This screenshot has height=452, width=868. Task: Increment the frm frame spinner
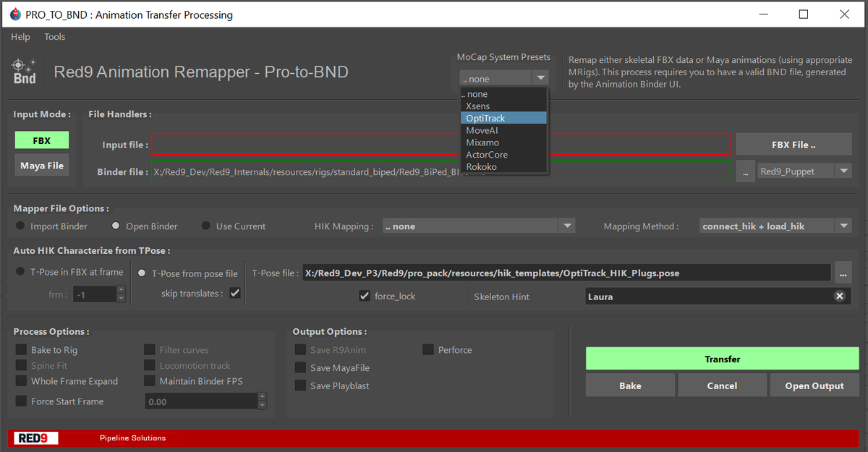tap(121, 291)
